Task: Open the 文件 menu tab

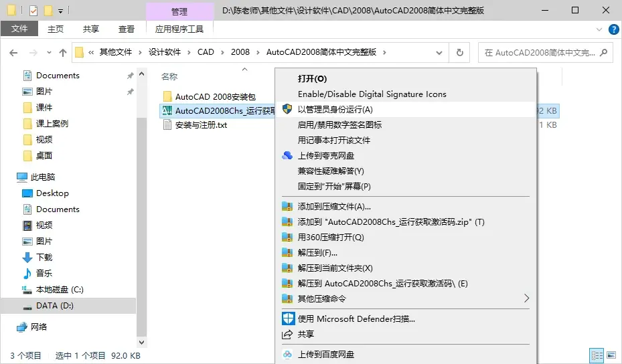Action: 19,29
